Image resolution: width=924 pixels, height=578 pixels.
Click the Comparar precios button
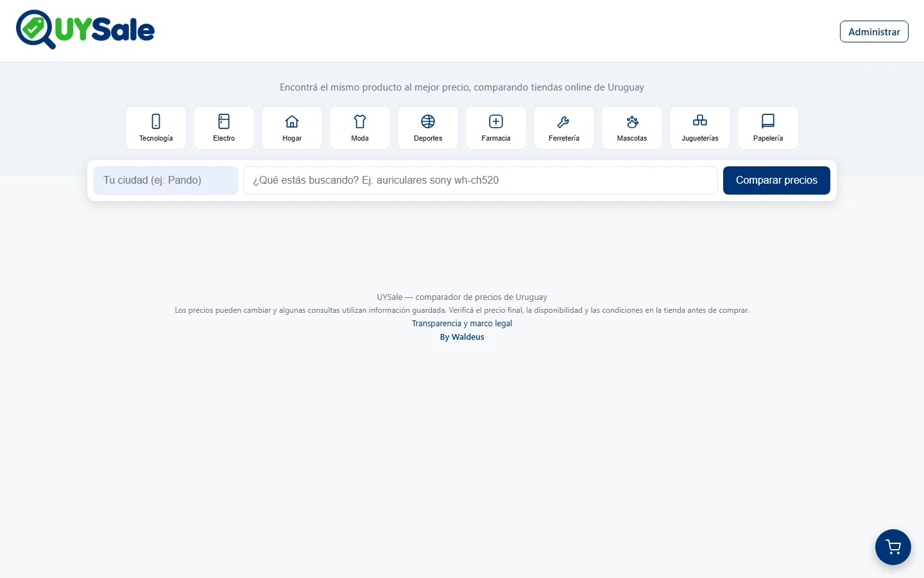[x=776, y=180]
